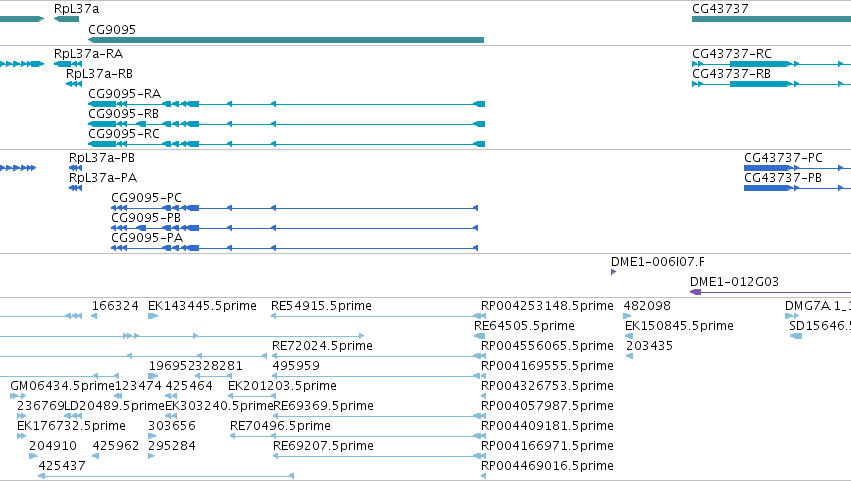Click the RP004253148.5prime label

coord(547,306)
